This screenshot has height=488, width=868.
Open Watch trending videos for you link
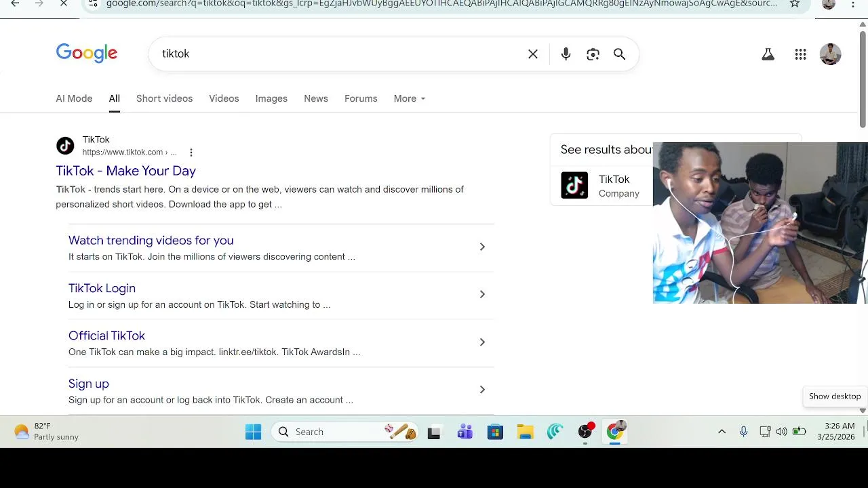coord(151,240)
